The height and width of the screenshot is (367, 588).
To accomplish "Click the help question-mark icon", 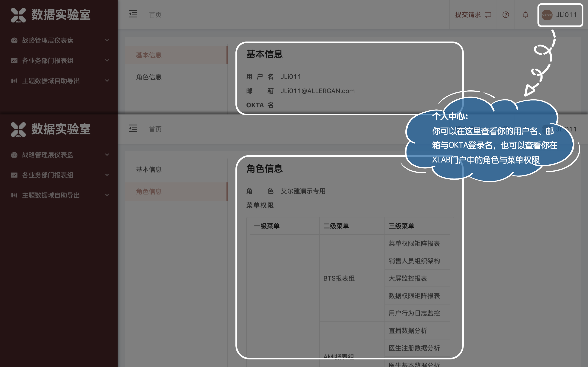I will [x=506, y=15].
